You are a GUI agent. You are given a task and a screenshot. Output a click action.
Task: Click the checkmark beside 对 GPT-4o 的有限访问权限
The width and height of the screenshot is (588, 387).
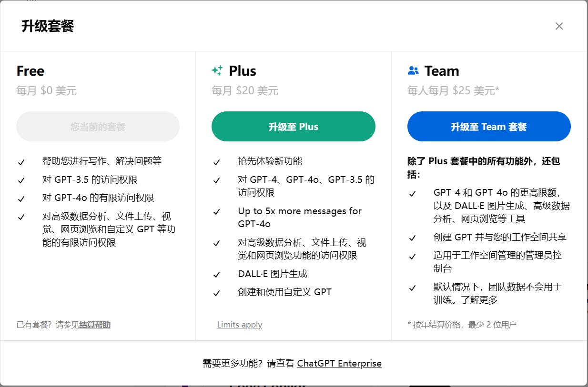point(21,199)
